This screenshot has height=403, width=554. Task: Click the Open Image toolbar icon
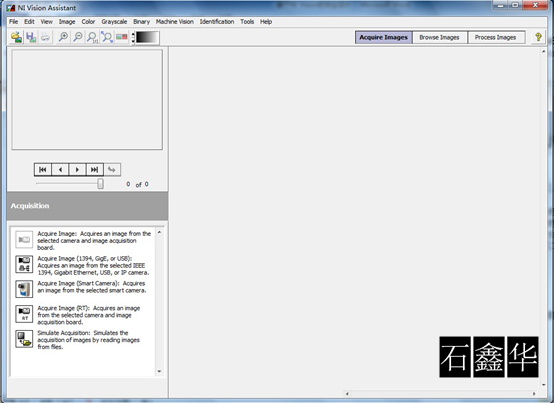point(16,37)
